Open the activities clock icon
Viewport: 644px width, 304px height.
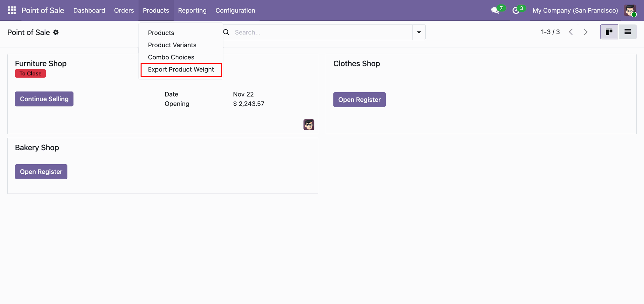click(x=516, y=10)
